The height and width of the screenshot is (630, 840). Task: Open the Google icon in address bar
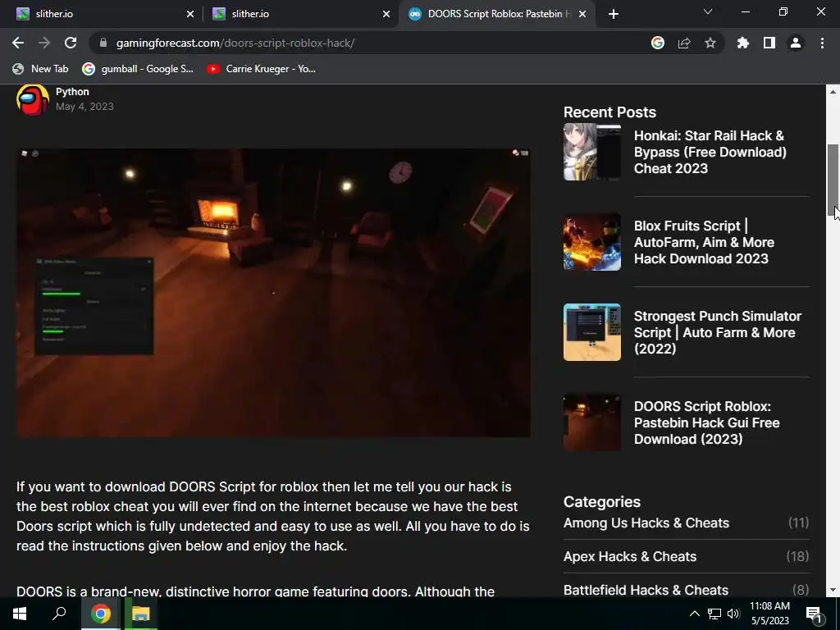coord(658,43)
